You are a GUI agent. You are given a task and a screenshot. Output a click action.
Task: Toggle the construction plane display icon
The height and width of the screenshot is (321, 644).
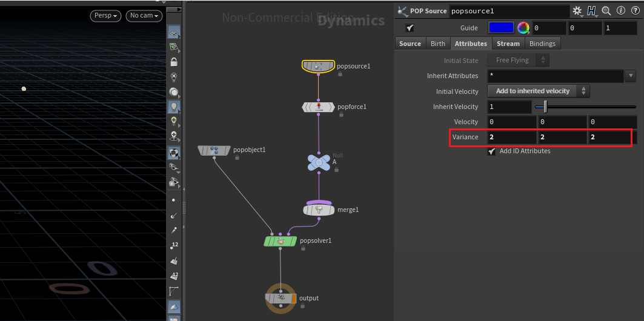pyautogui.click(x=174, y=33)
